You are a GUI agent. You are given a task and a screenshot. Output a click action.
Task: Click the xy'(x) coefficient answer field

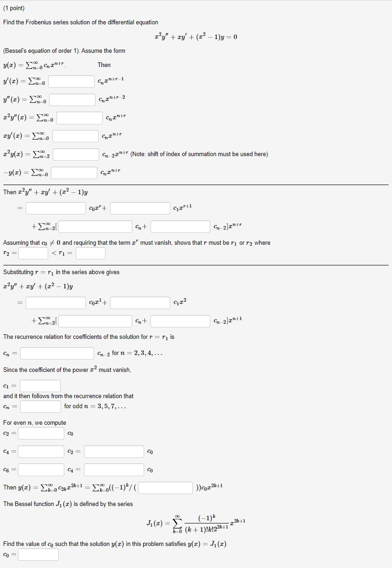point(76,136)
